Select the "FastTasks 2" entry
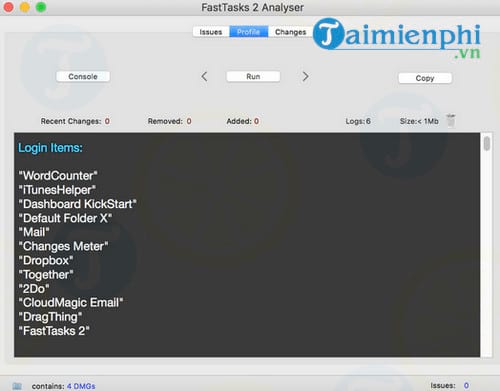Screen dimensions: 500x391 click(x=54, y=331)
